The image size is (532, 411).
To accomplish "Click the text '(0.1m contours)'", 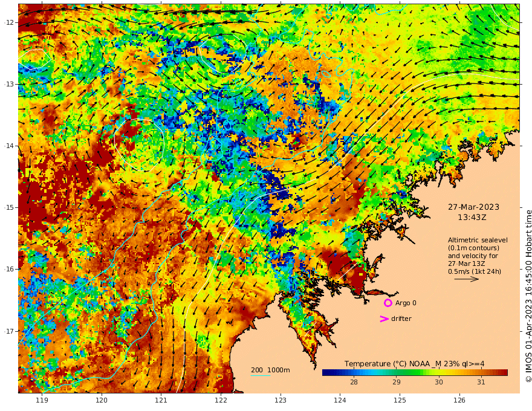I will click(x=473, y=248).
